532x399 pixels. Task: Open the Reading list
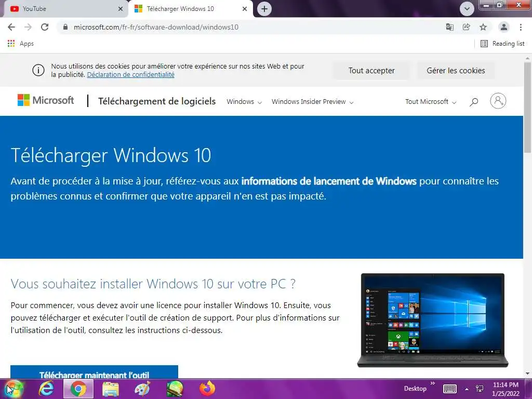click(x=502, y=44)
